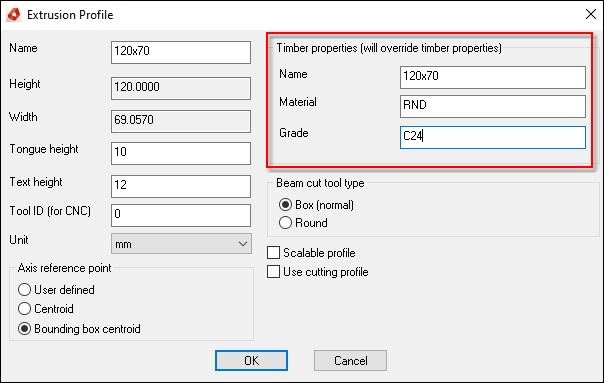Click the Width field showing 69.0570

[x=181, y=121]
